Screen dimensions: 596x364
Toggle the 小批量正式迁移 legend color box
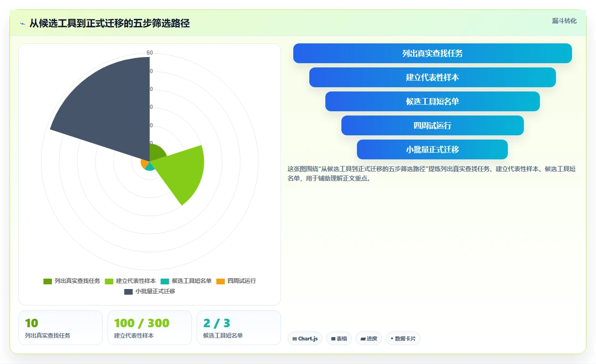pyautogui.click(x=128, y=291)
